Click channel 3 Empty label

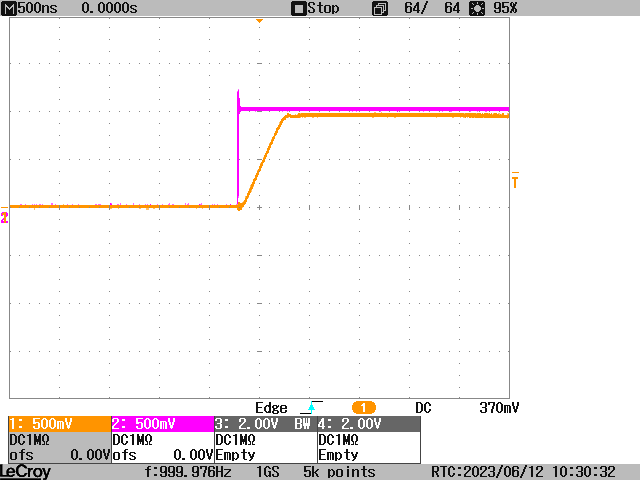pos(235,455)
